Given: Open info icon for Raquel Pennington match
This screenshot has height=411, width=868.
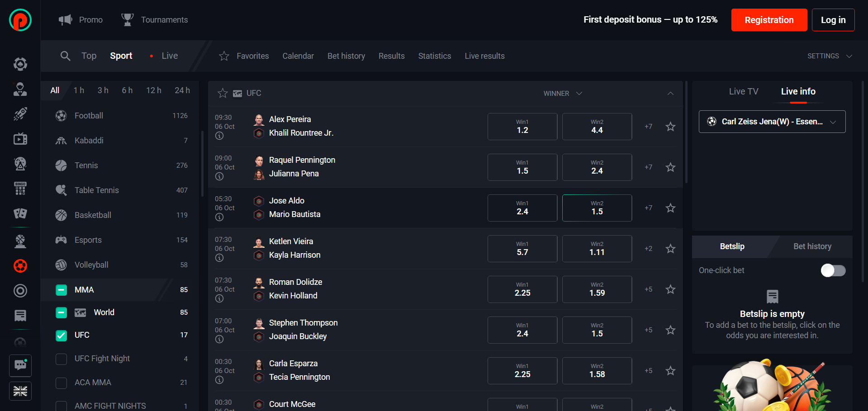Looking at the screenshot, I should 219,176.
